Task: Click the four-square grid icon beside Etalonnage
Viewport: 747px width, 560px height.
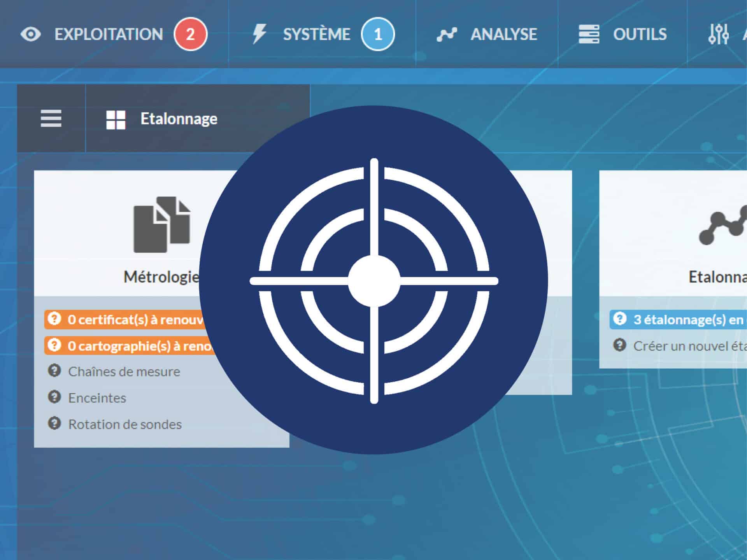Action: (x=116, y=119)
